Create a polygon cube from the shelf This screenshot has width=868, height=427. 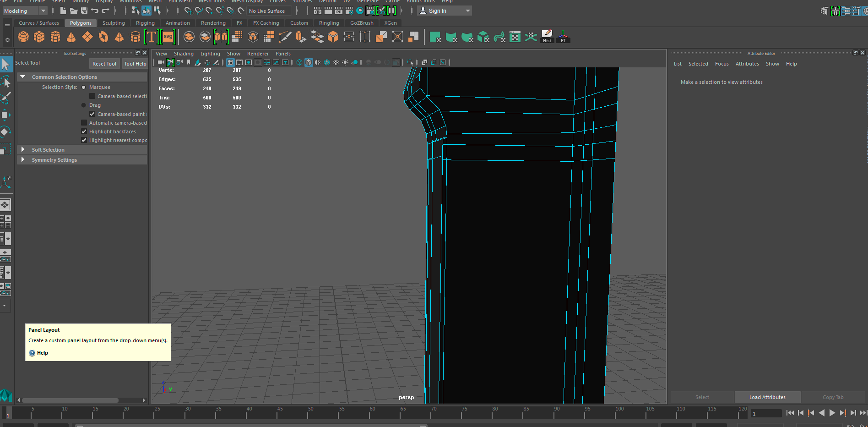click(39, 37)
